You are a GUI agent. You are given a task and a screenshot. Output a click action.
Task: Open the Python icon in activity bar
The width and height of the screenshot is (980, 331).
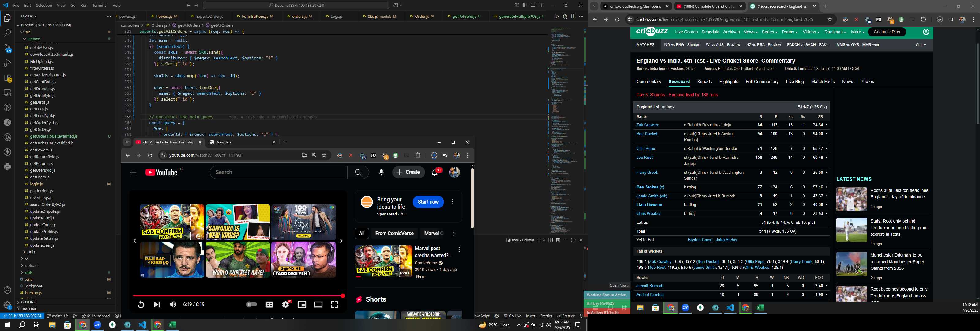click(x=7, y=167)
